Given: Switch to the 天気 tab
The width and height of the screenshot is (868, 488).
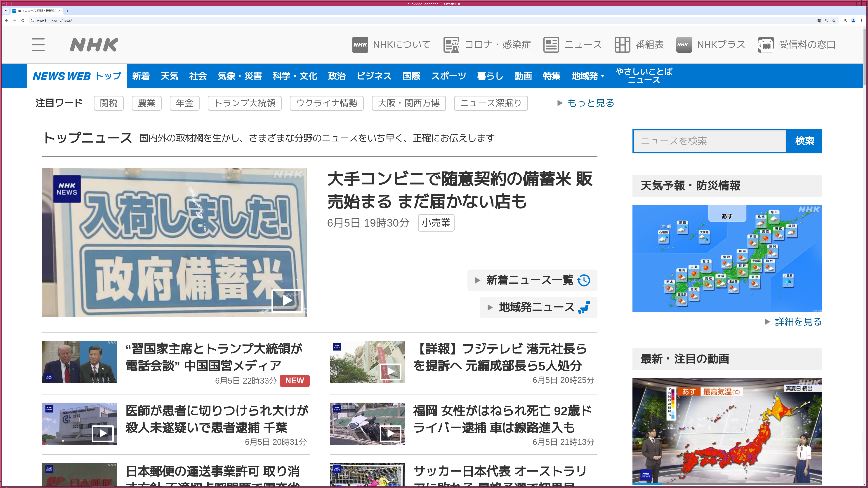Looking at the screenshot, I should [x=169, y=76].
